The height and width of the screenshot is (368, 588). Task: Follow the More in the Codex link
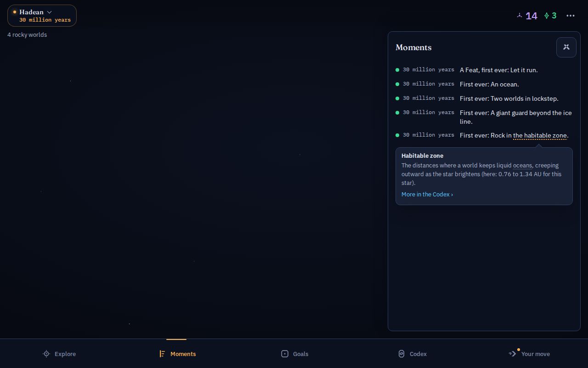(x=427, y=194)
